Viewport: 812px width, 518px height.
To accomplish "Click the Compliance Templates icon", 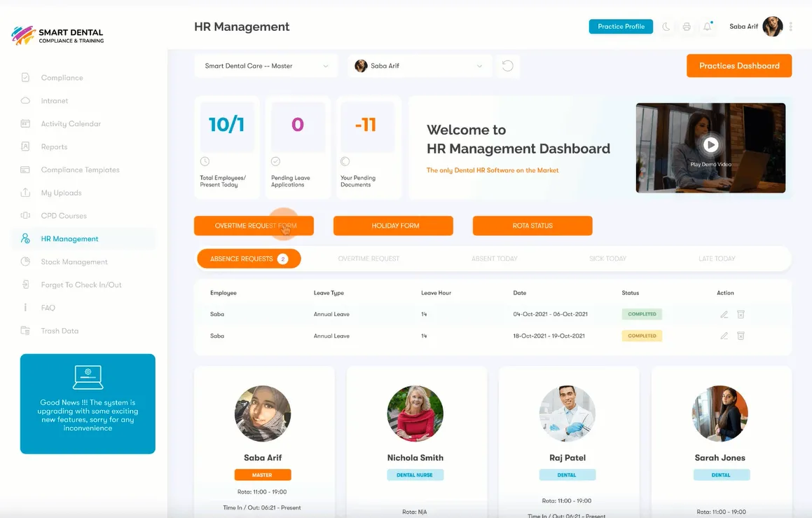I will coord(25,170).
